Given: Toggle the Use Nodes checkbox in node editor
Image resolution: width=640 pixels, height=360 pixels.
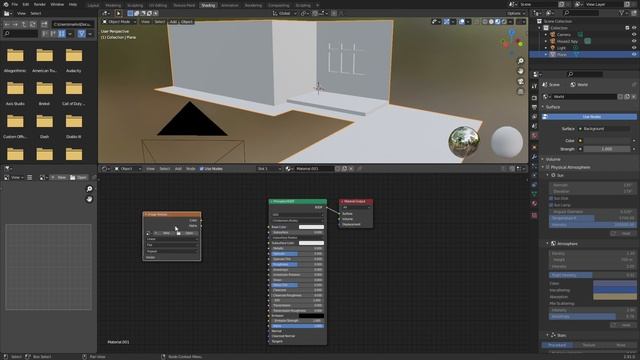Looking at the screenshot, I should [x=202, y=169].
